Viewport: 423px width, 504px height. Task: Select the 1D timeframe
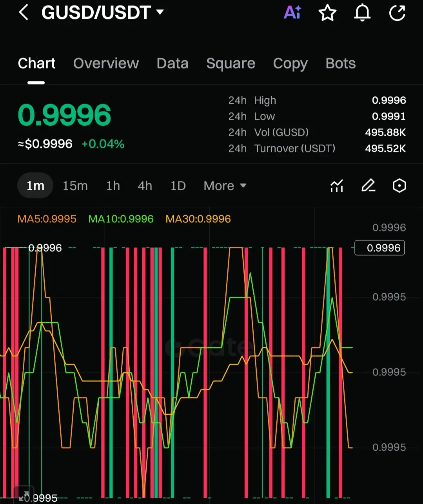[178, 186]
